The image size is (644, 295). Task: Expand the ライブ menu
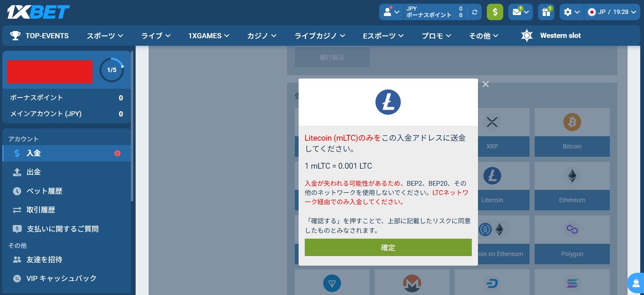(x=156, y=36)
